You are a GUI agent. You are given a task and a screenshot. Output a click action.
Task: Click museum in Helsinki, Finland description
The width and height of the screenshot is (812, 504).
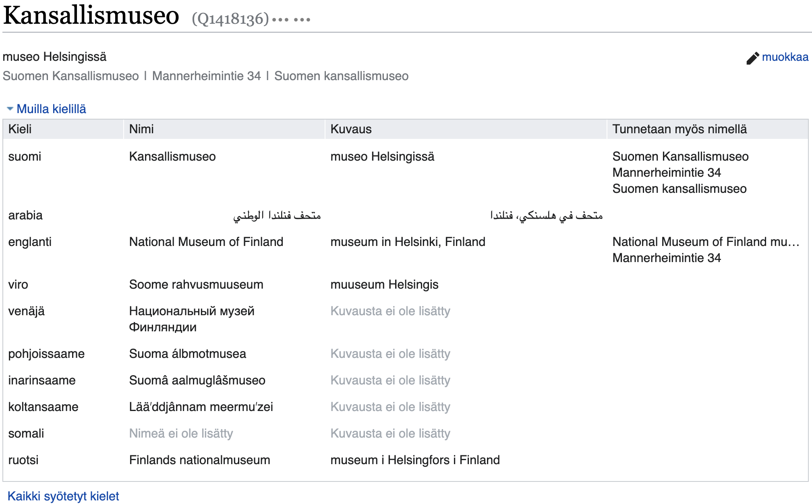coord(408,242)
